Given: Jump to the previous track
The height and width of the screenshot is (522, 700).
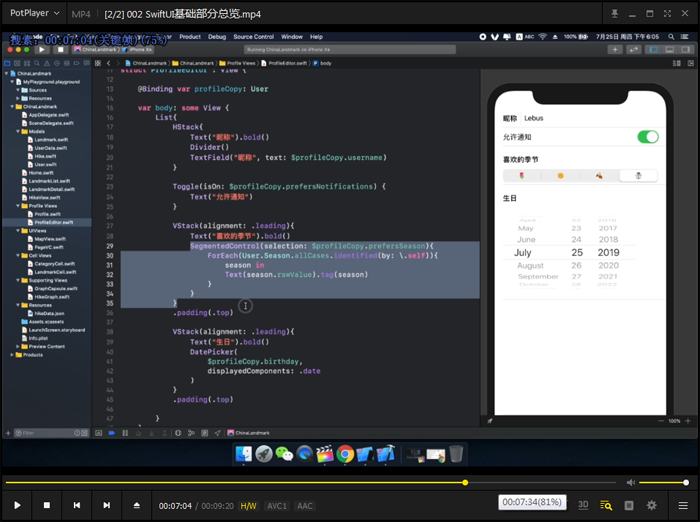Looking at the screenshot, I should (x=76, y=506).
